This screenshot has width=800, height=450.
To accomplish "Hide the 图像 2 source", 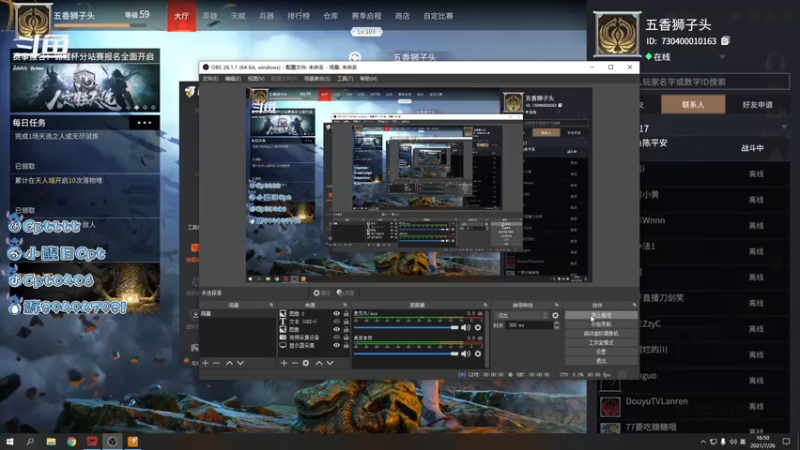I will point(336,314).
